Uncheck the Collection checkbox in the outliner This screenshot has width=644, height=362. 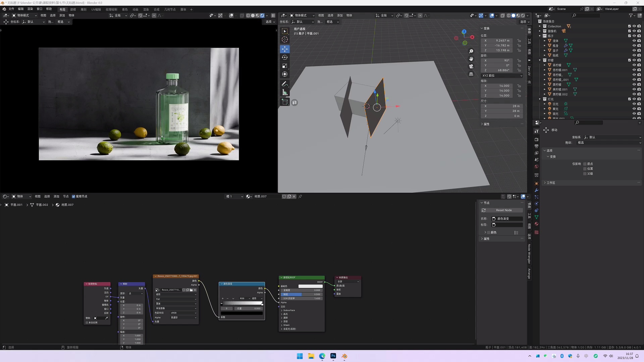pos(630,26)
